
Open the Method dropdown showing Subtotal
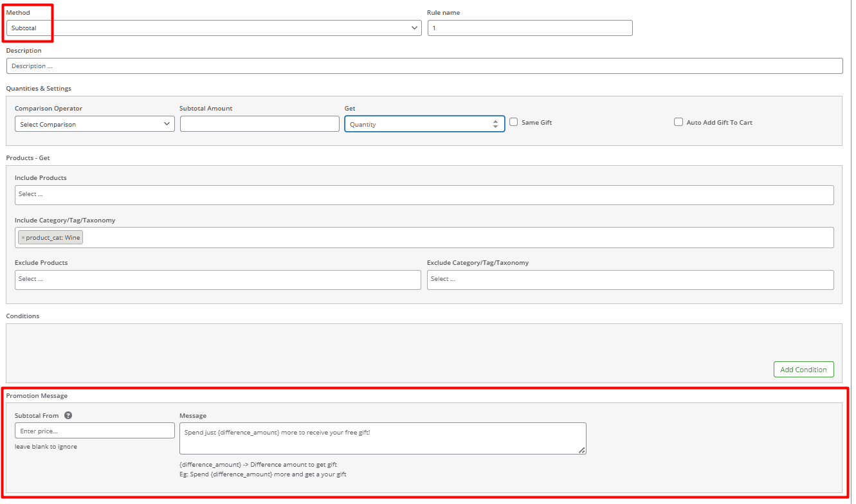point(214,28)
